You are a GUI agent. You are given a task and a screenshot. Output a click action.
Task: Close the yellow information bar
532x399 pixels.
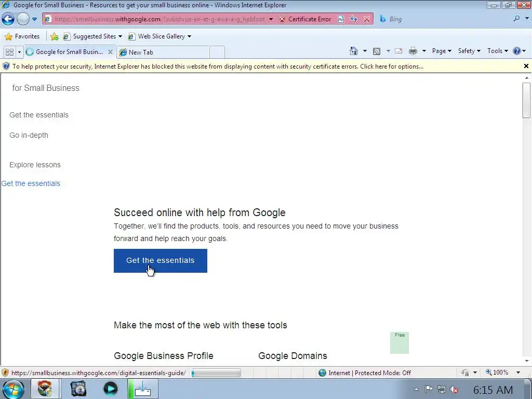(526, 66)
